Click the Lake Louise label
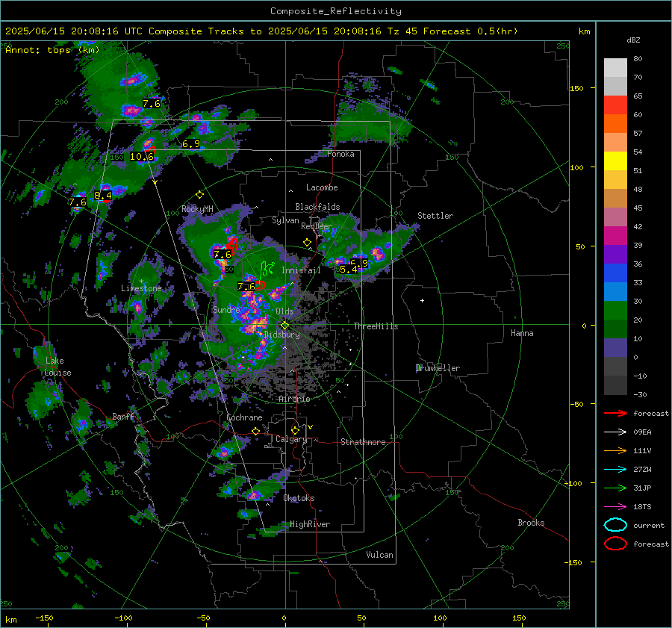 coord(57,367)
